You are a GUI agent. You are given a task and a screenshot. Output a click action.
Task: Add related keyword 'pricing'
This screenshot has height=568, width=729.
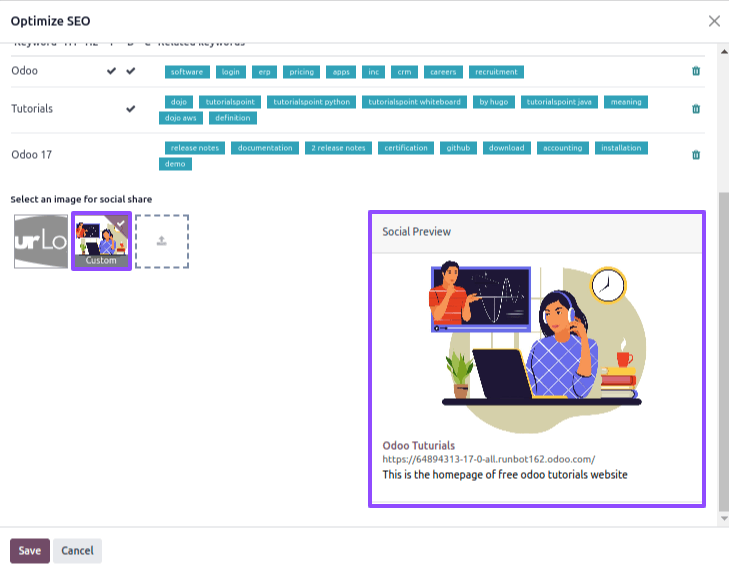click(301, 72)
